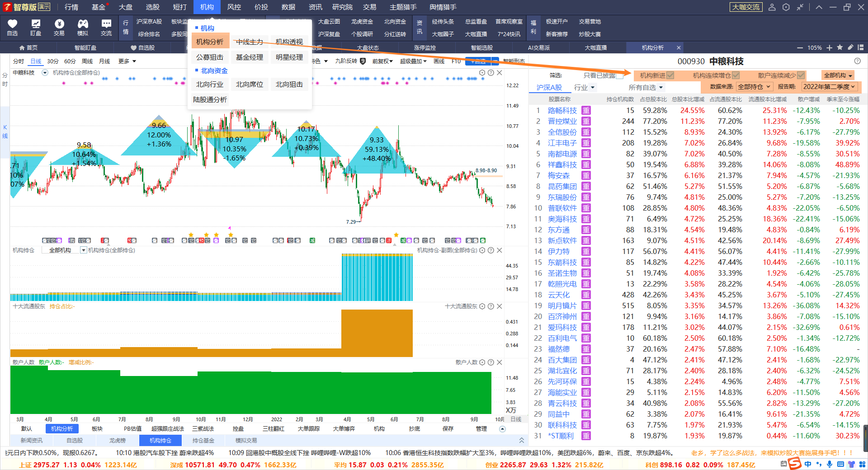Viewport: 868px width, 470px height.
Task: Open the 全部机构 dropdown in the filter bar
Action: (x=838, y=75)
